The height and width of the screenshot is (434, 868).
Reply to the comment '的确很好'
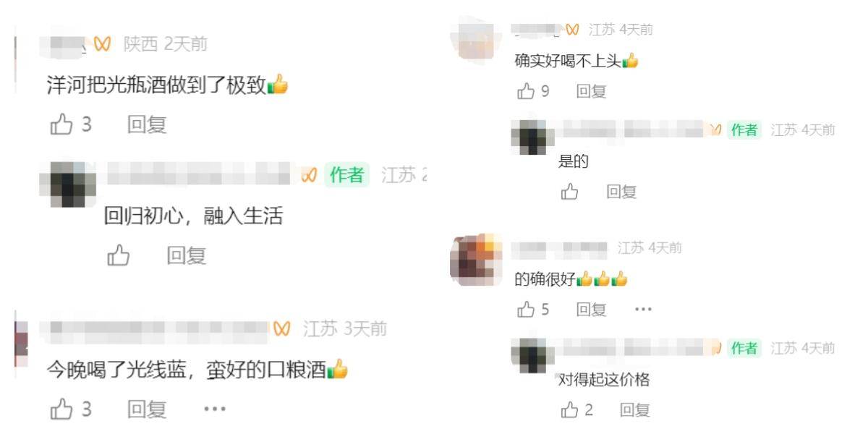pyautogui.click(x=591, y=310)
